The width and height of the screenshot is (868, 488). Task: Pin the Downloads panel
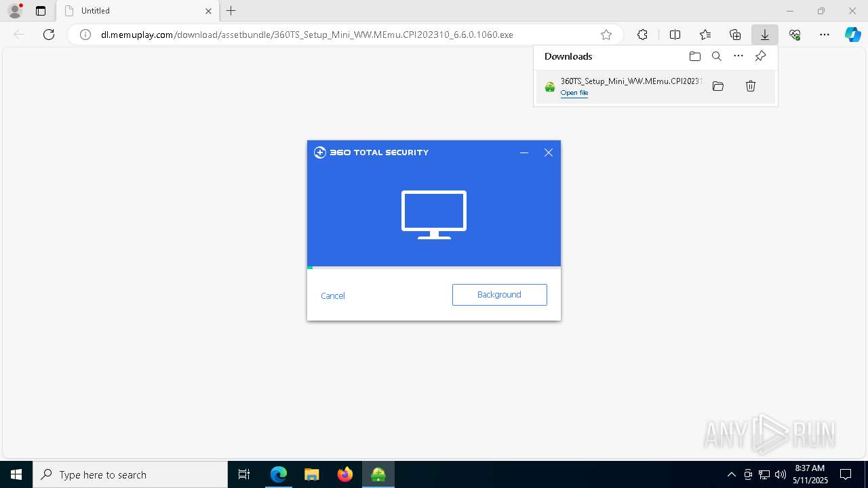coord(760,56)
